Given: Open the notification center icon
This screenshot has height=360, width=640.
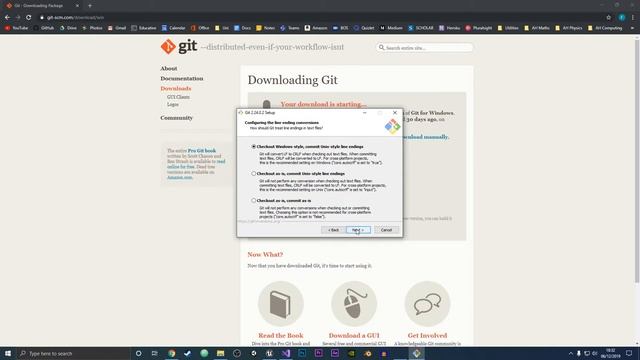Looking at the screenshot, I should (x=629, y=353).
